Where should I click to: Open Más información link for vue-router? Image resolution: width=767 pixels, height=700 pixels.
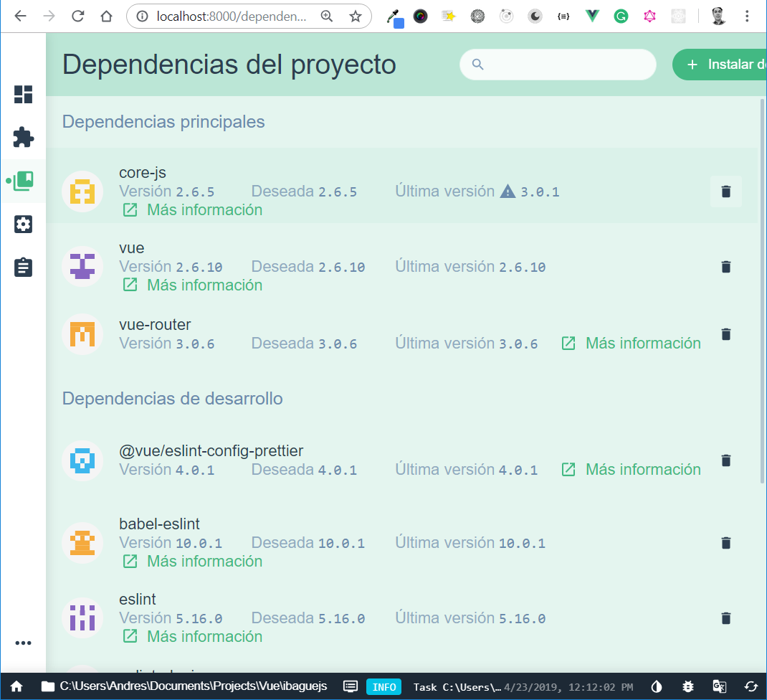631,343
